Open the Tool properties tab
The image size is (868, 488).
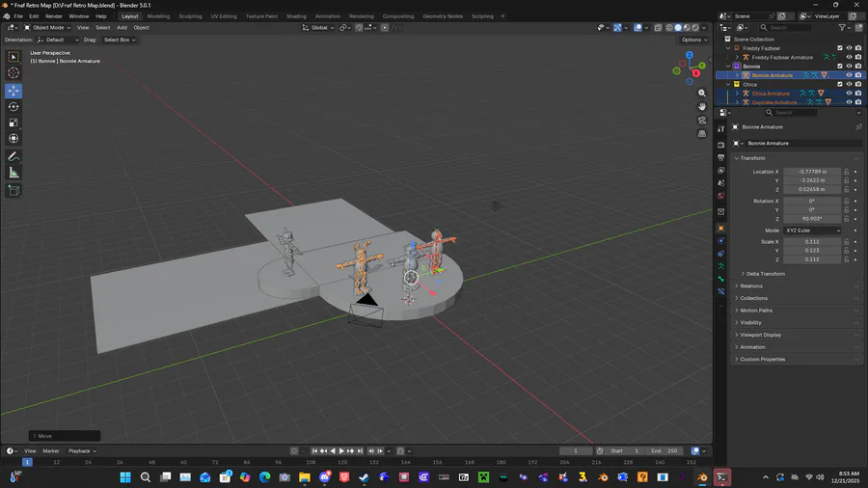point(720,128)
